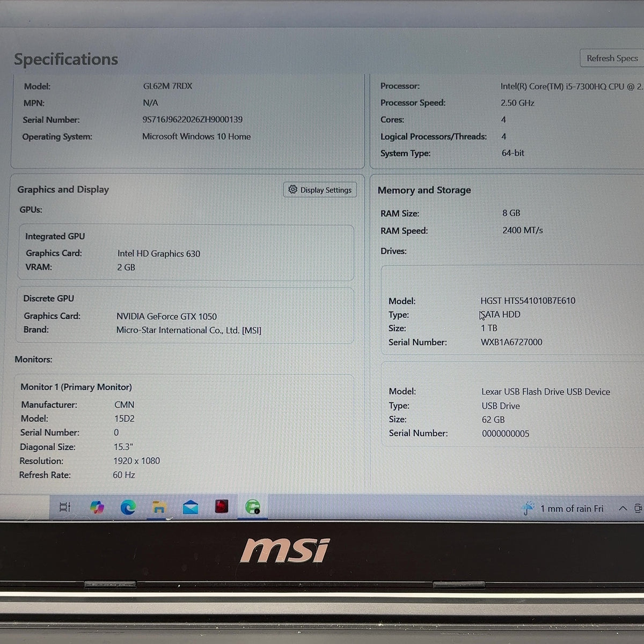
Task: Select drive serial number WXB1A6727000
Action: 511,342
